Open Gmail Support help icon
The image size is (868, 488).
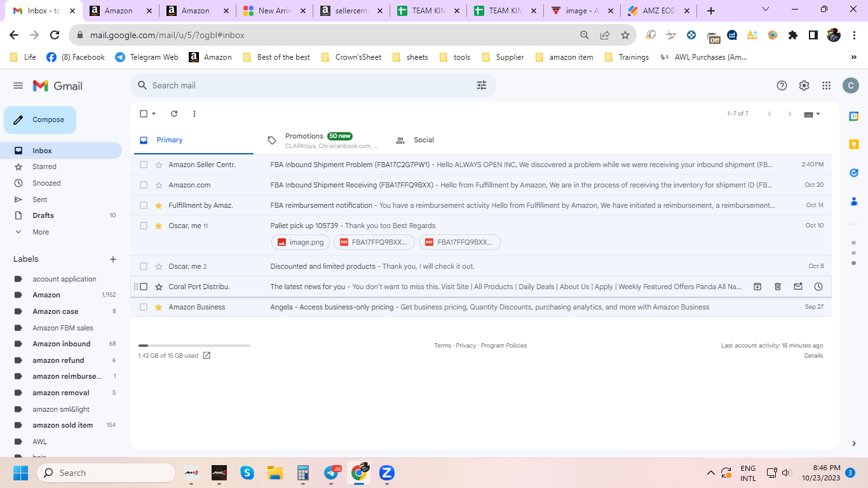coord(782,86)
